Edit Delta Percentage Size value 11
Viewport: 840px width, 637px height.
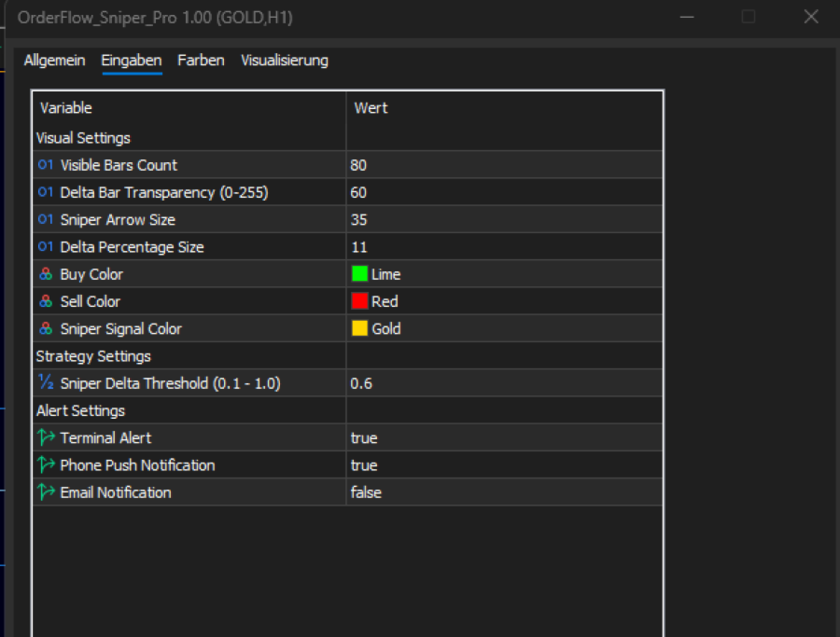[504, 247]
